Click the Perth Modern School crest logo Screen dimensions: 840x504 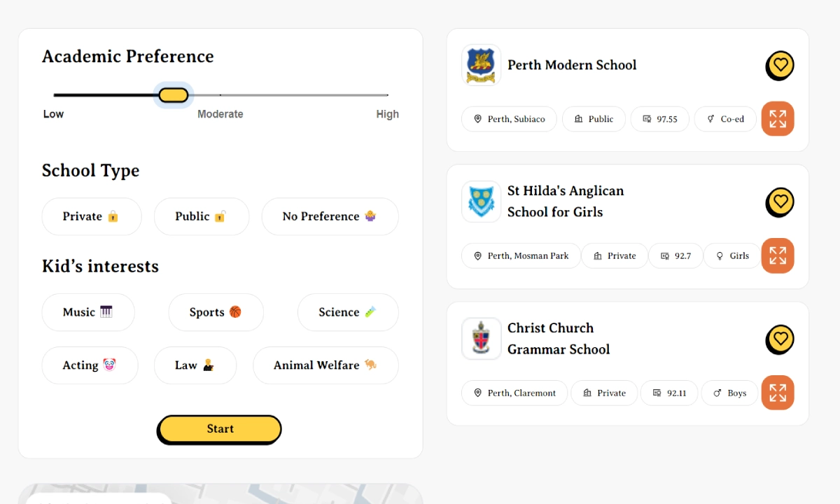point(481,65)
